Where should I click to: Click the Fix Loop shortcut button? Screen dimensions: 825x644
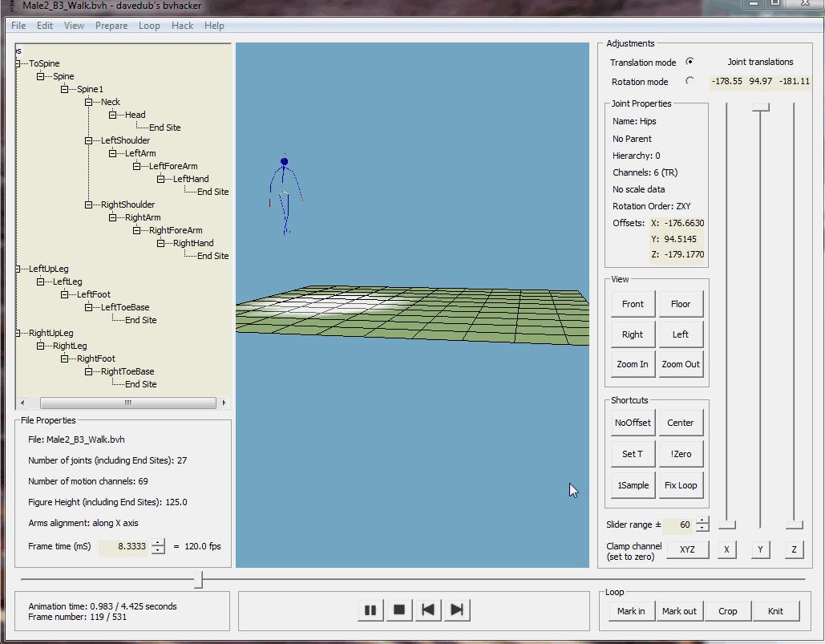pos(680,485)
